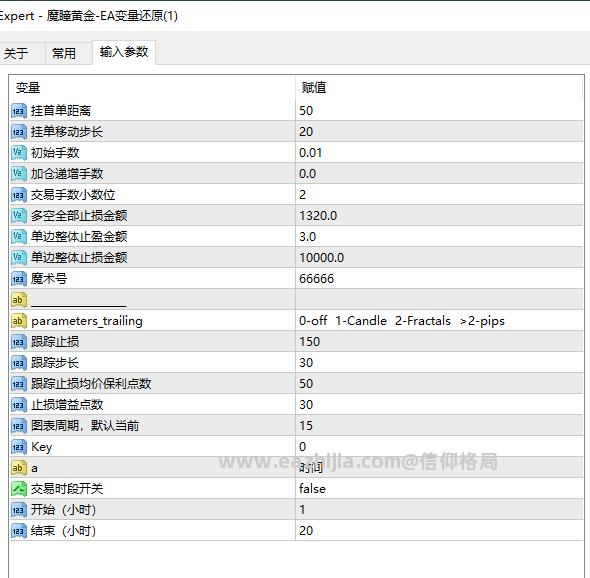Click the integer icon beside 交易手数小数位
The width and height of the screenshot is (590, 578).
[x=19, y=195]
